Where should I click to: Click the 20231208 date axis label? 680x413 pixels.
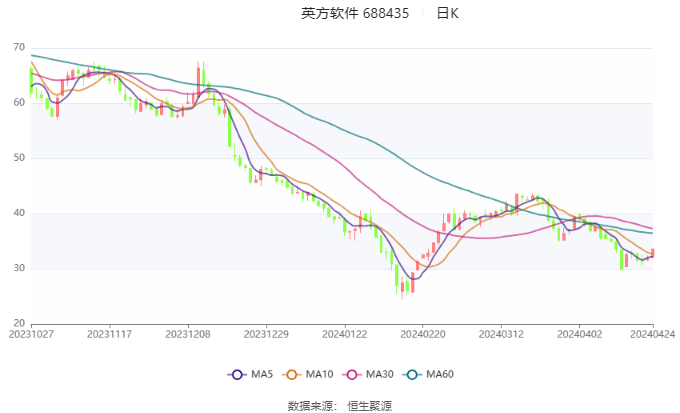pos(188,334)
